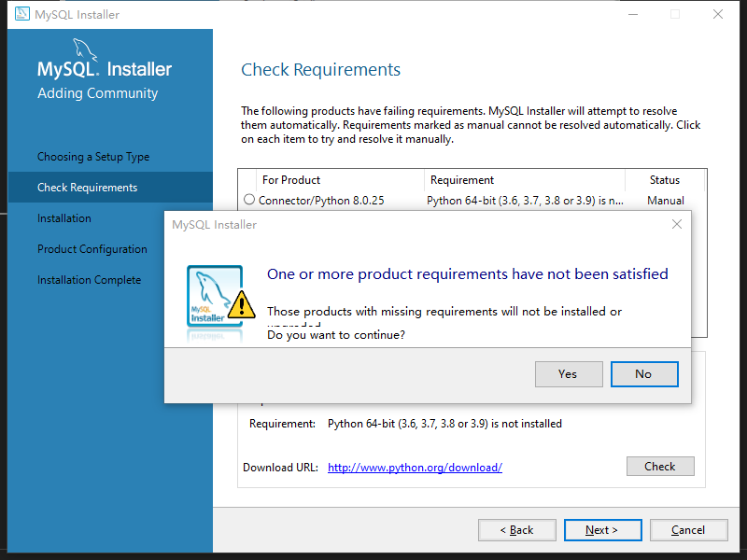Close the requirements warning dialog
Screen dimensions: 747x560
point(677,224)
